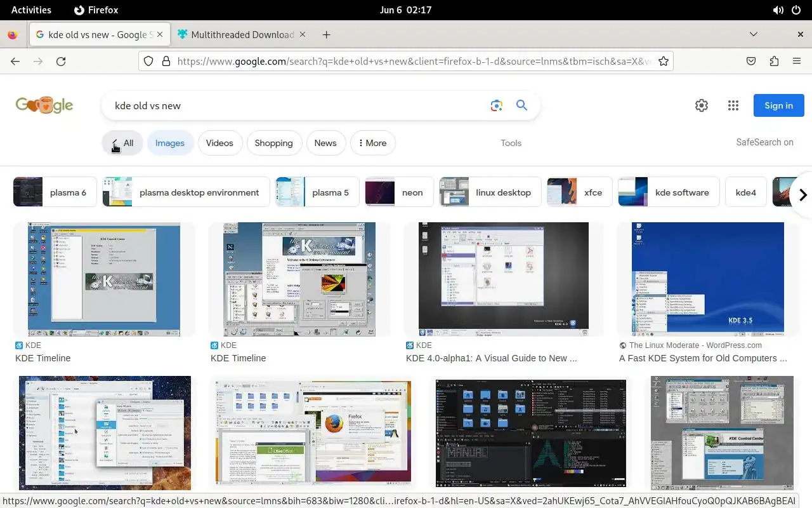This screenshot has width=812, height=508.
Task: Go back to the previous page
Action: click(x=15, y=61)
